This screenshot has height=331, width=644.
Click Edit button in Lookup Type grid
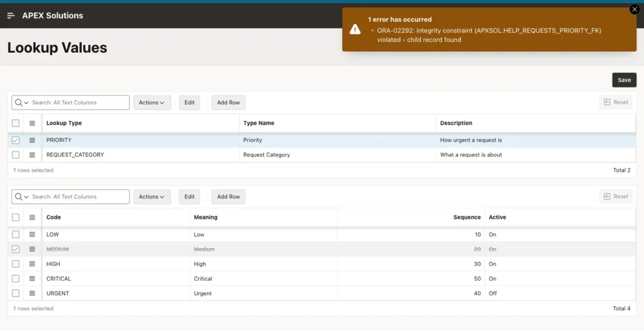[189, 102]
